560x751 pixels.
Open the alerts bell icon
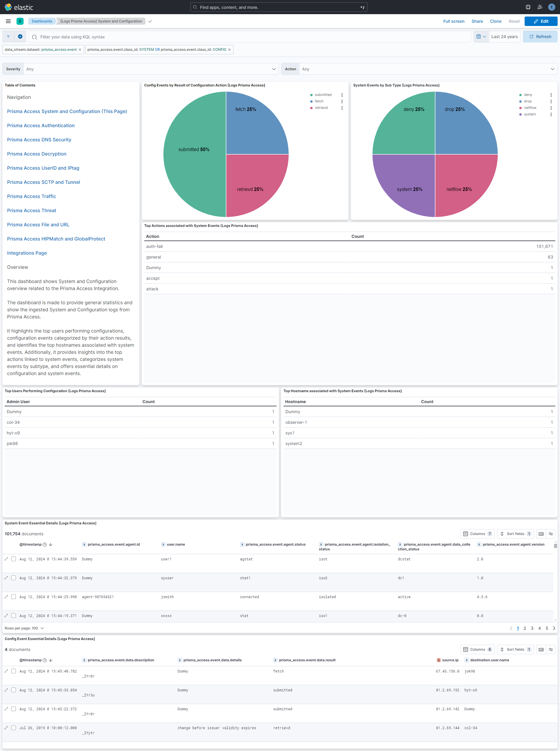(x=539, y=7)
